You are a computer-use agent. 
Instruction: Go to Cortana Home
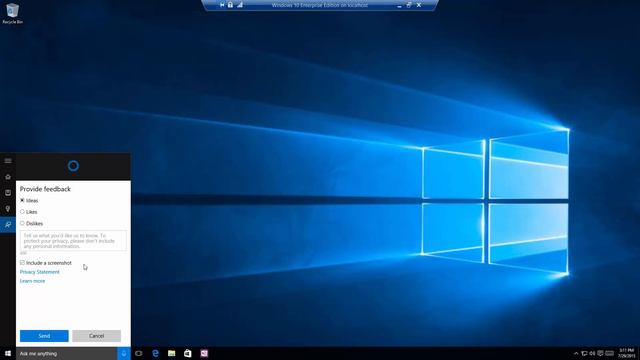point(8,177)
